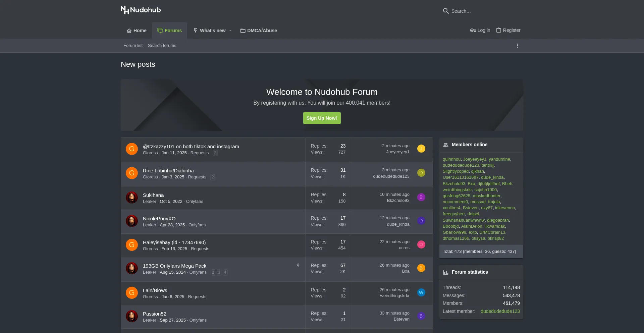This screenshot has width=644, height=333.
Task: Expand the What's new dropdown arrow
Action: (x=230, y=31)
